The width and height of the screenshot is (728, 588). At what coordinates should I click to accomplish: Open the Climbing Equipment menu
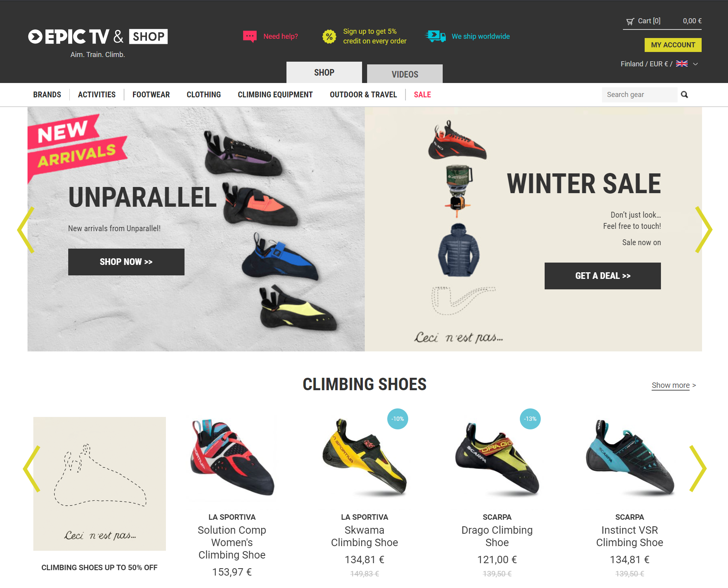[275, 95]
